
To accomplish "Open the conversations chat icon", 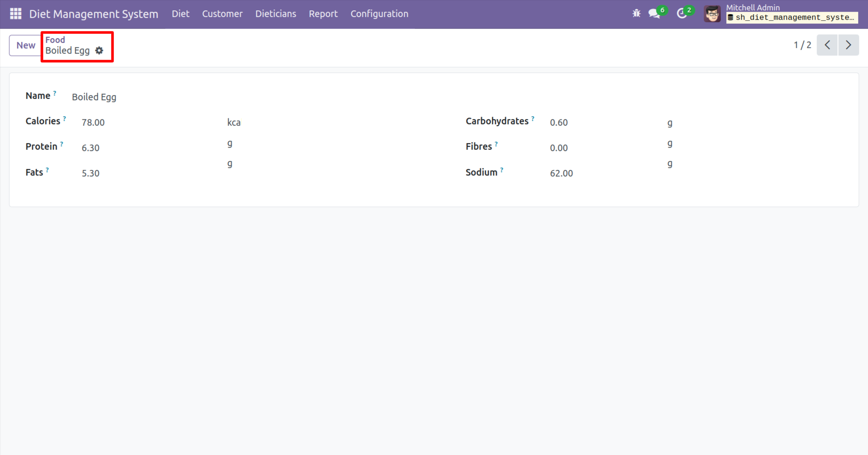I will 654,14.
